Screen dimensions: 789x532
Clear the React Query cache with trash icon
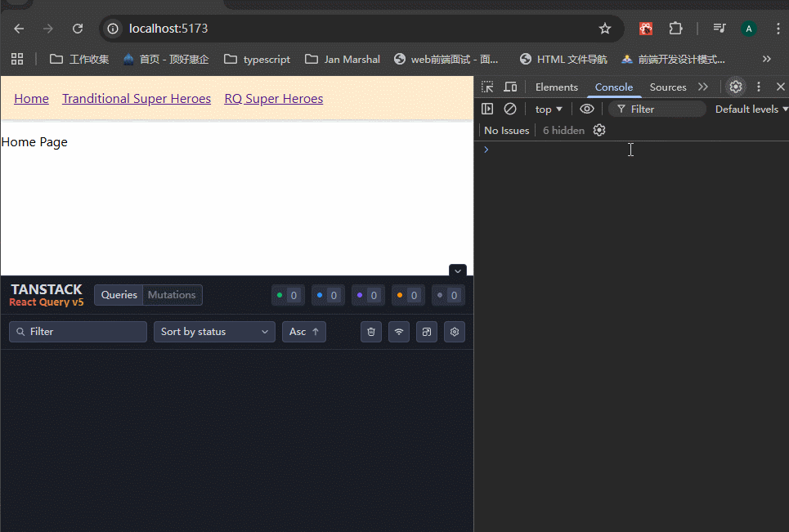(371, 332)
